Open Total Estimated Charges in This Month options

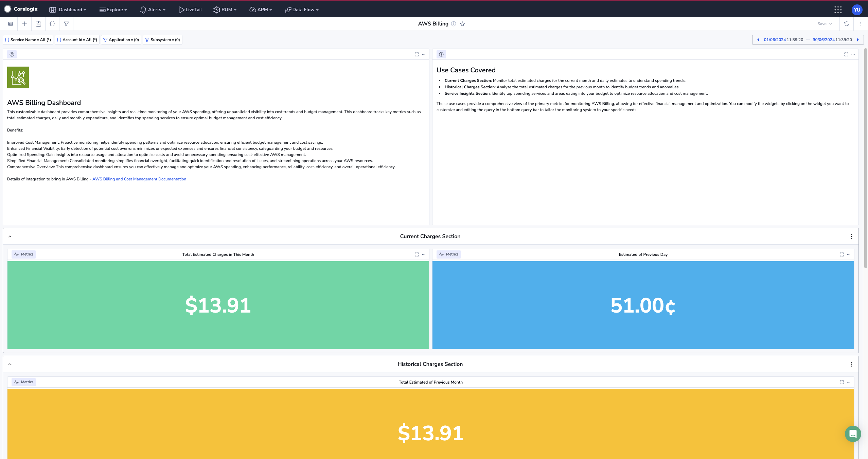424,254
